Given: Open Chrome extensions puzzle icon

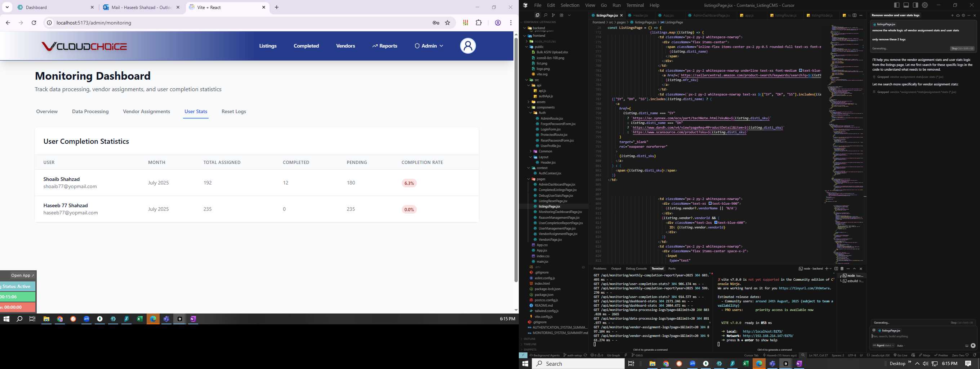Looking at the screenshot, I should coord(478,23).
